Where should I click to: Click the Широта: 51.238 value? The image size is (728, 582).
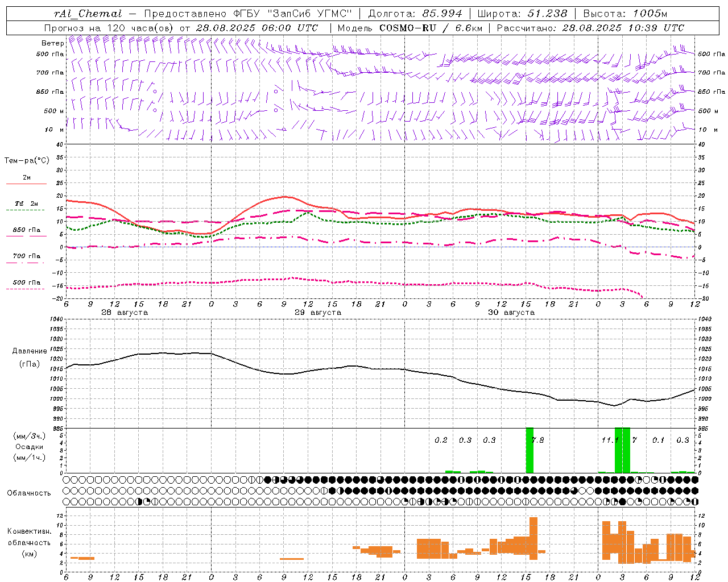click(x=522, y=14)
